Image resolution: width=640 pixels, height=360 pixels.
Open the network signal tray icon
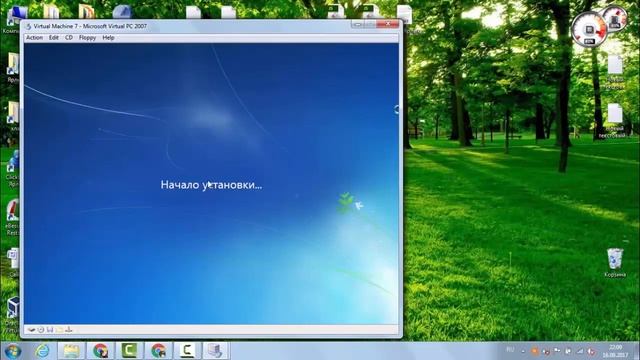coord(580,351)
